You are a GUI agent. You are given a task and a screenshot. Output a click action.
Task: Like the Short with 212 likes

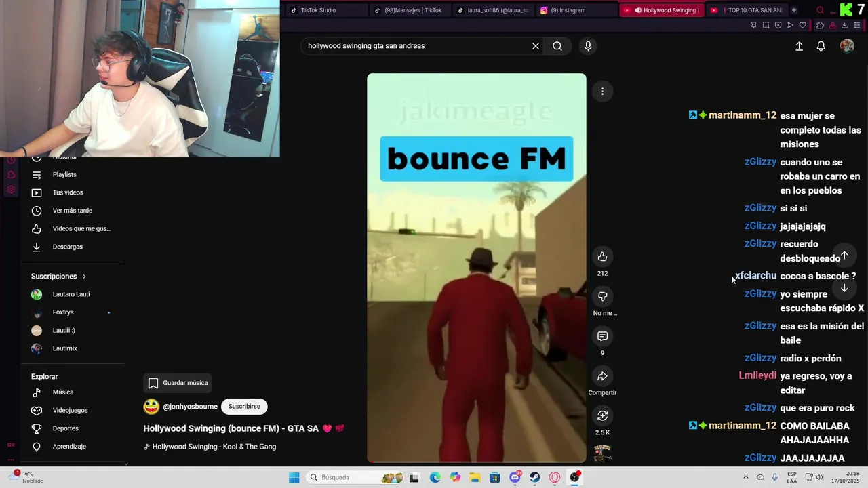(x=602, y=256)
